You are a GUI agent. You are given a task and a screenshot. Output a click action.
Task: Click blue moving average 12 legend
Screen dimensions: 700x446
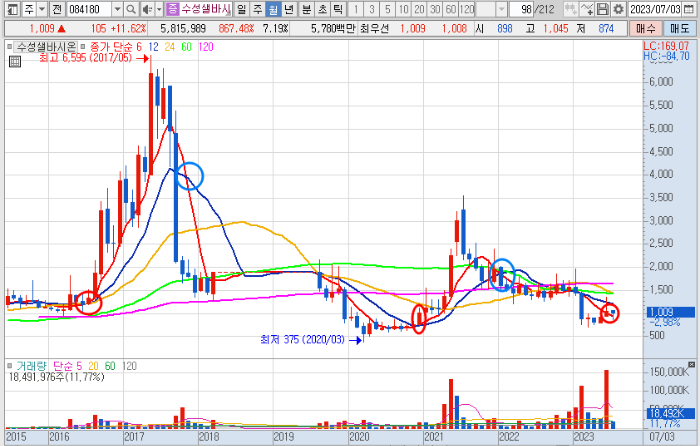click(153, 46)
